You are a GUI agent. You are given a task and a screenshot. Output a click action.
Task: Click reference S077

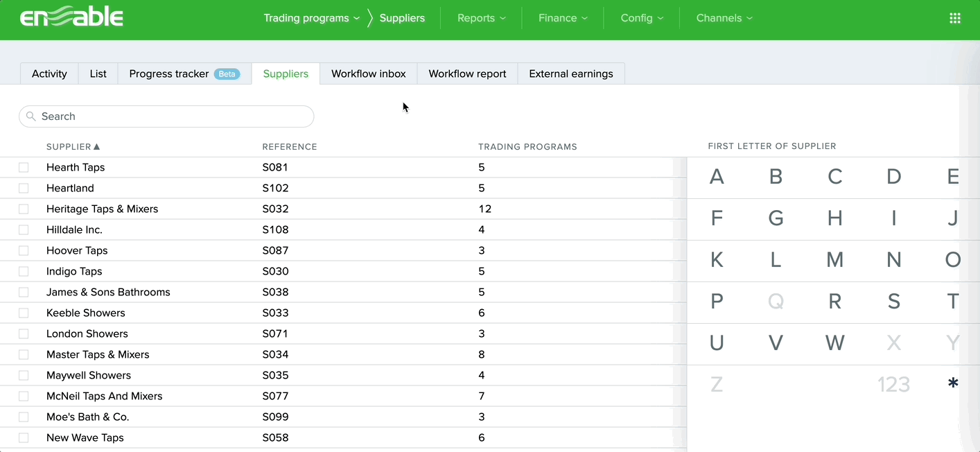click(x=275, y=396)
